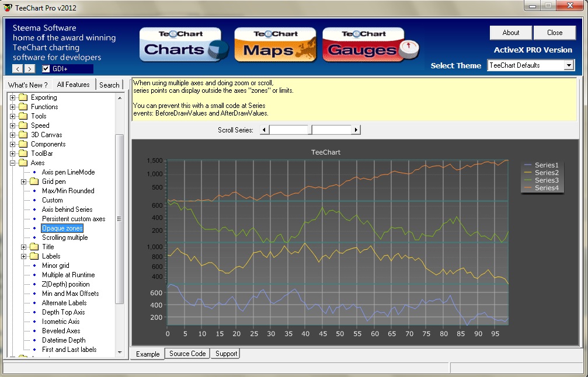This screenshot has height=377, width=588.
Task: Collapse the Axes tree node
Action: tap(13, 163)
